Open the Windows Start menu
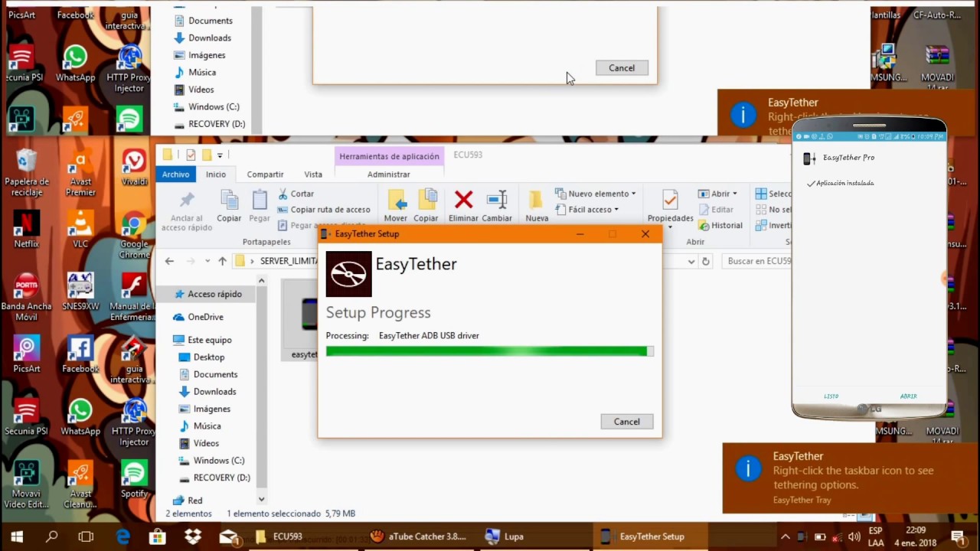Image resolution: width=980 pixels, height=551 pixels. point(16,536)
